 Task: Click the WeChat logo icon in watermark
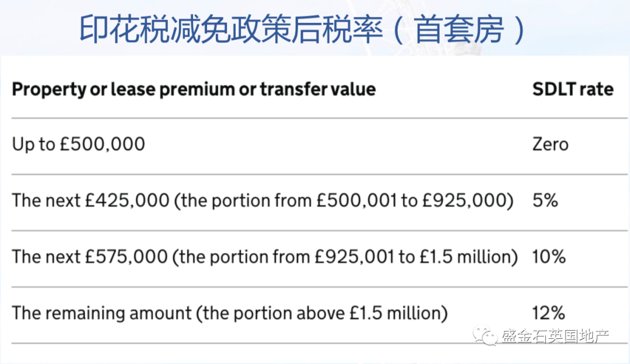coord(485,336)
